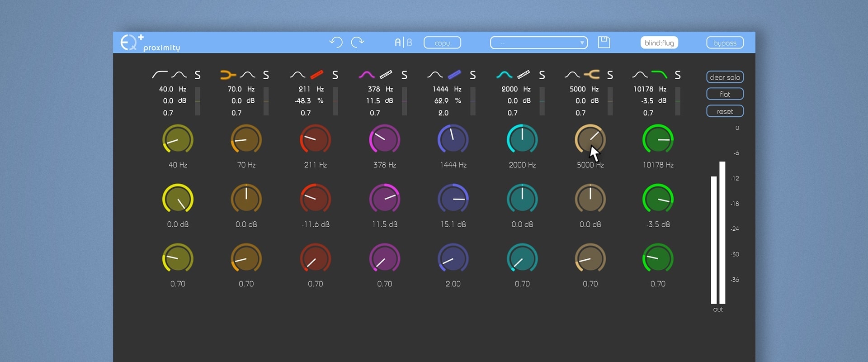The height and width of the screenshot is (362, 868).
Task: Click the undo arrow icon
Action: [336, 43]
